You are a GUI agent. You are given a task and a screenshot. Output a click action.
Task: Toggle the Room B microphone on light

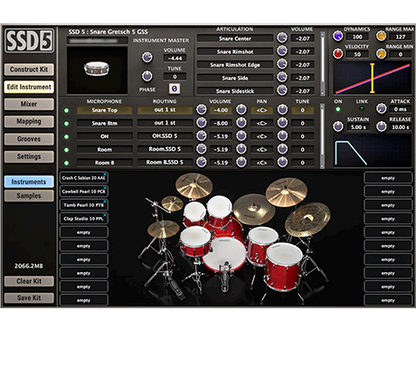point(66,163)
